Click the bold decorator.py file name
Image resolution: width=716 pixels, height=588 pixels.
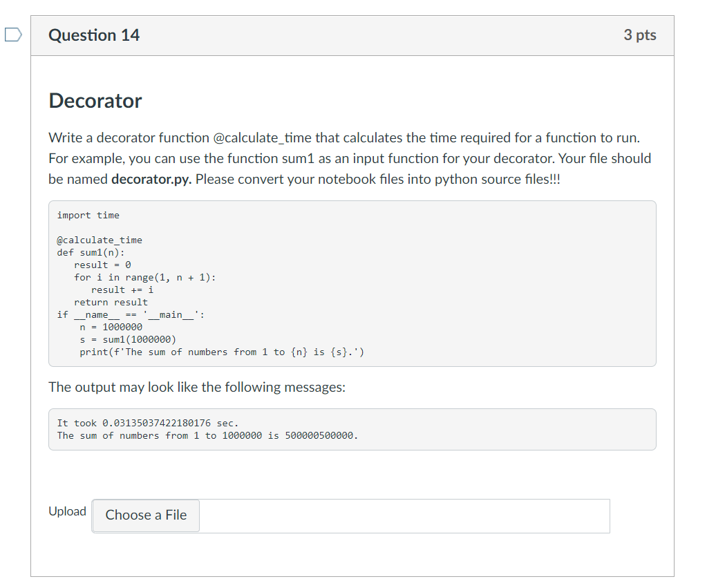(x=151, y=180)
